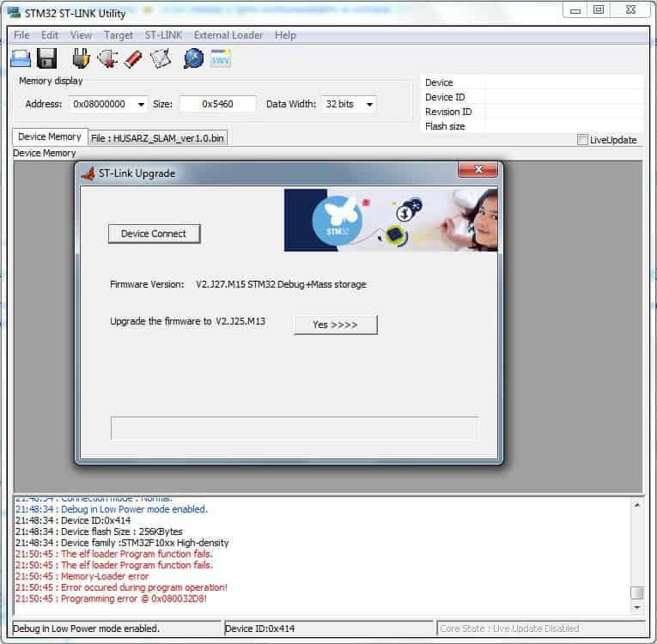Minimize the STM32 ST-LINK Utility window
This screenshot has width=657, height=644.
tap(575, 9)
